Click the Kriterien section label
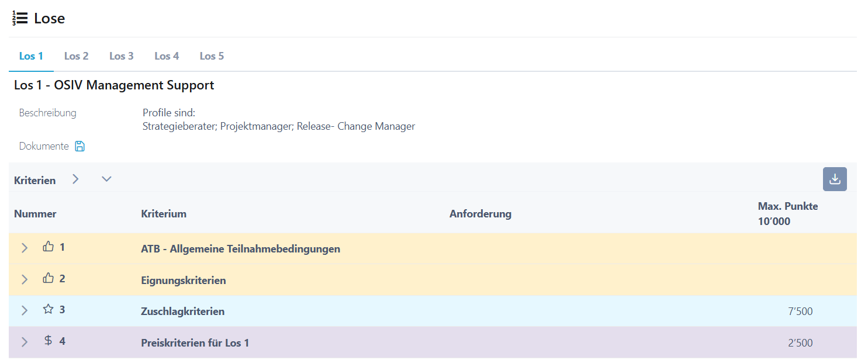This screenshot has width=868, height=360. click(x=34, y=181)
